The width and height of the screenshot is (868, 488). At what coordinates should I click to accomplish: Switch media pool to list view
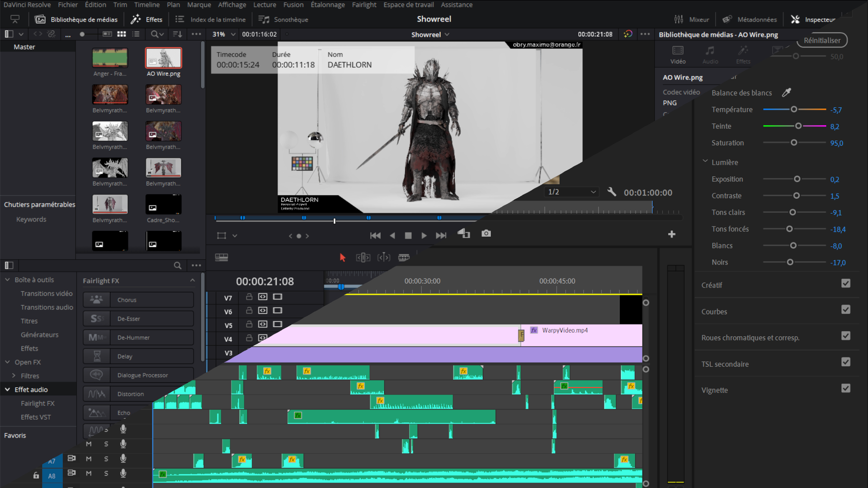tap(136, 34)
